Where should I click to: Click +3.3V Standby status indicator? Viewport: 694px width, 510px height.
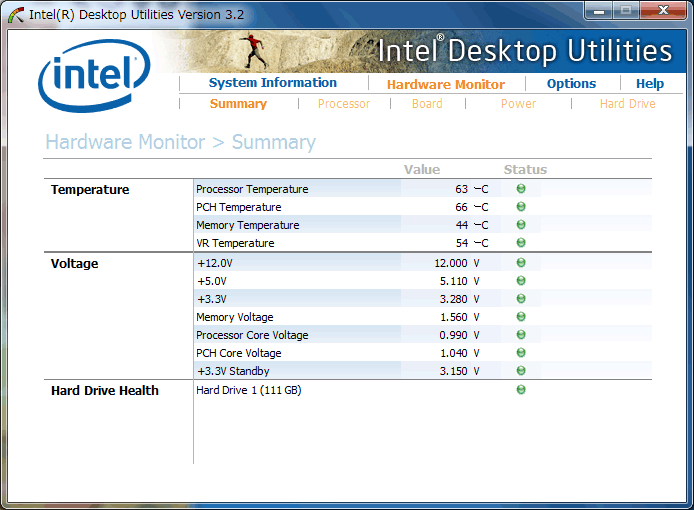click(521, 371)
